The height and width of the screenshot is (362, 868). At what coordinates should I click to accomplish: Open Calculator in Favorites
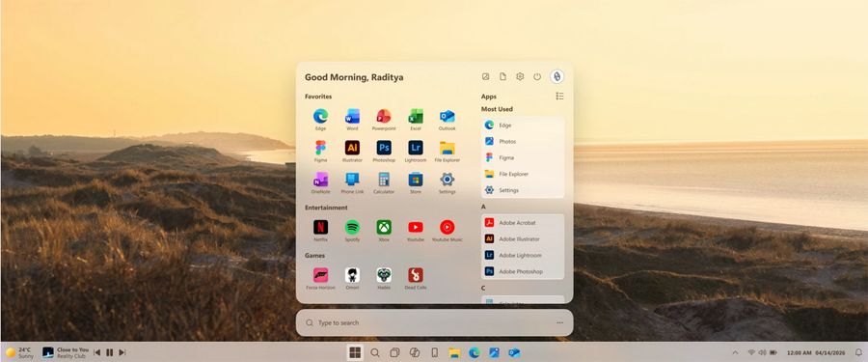[384, 183]
